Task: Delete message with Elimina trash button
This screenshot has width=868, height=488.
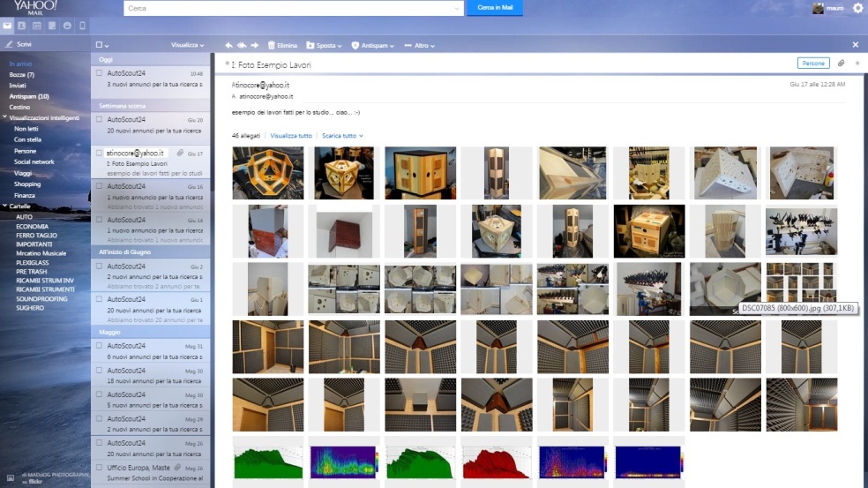Action: click(x=283, y=45)
